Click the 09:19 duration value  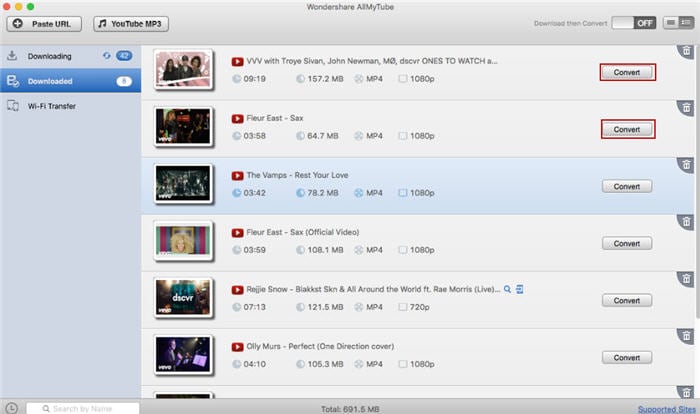click(254, 79)
